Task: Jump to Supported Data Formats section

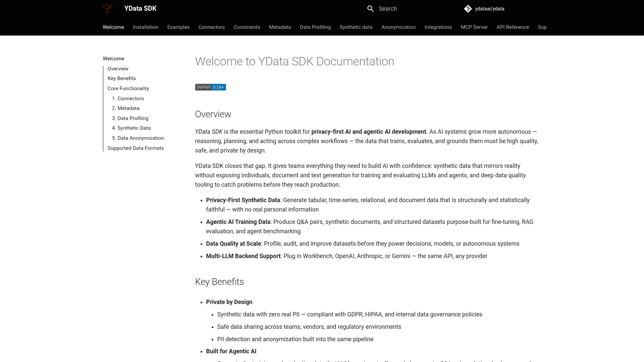Action: pos(136,148)
